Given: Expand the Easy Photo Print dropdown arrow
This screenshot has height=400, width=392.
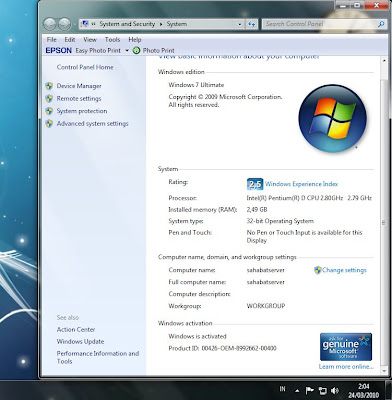Looking at the screenshot, I should click(x=127, y=51).
